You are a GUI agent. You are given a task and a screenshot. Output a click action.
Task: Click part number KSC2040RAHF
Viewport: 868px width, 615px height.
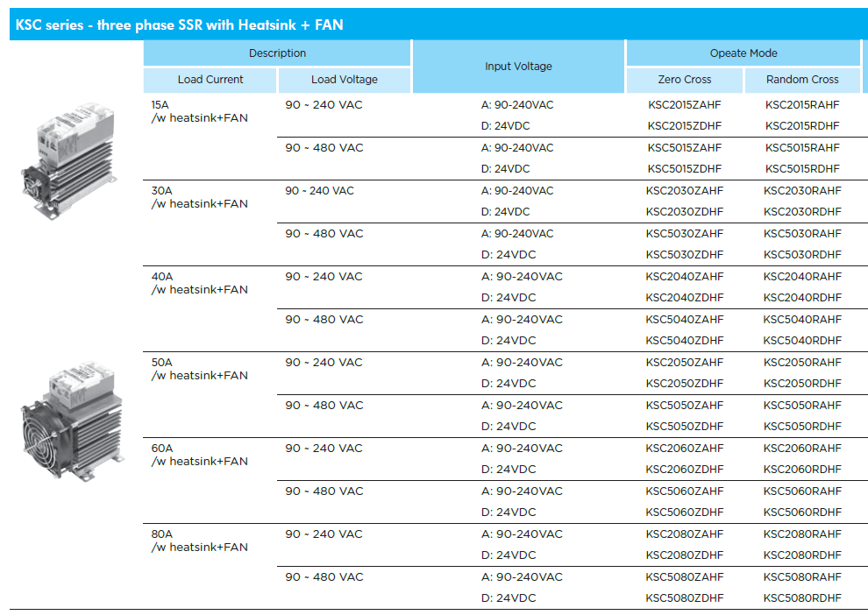click(802, 277)
